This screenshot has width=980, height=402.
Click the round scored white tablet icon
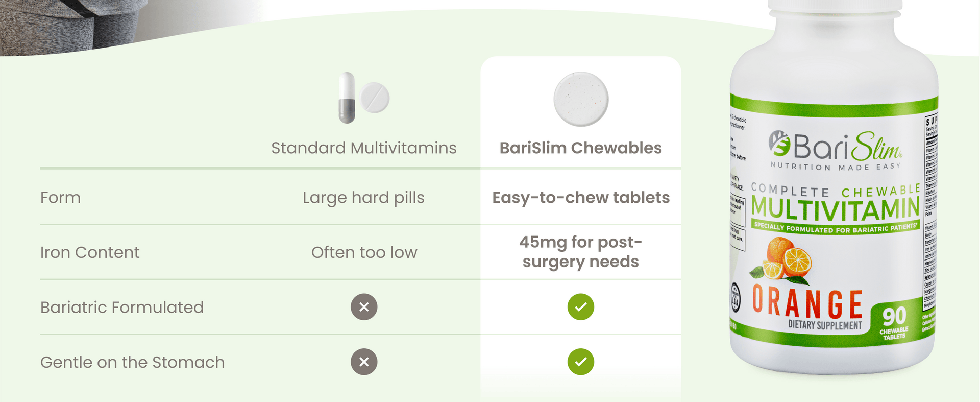375,97
